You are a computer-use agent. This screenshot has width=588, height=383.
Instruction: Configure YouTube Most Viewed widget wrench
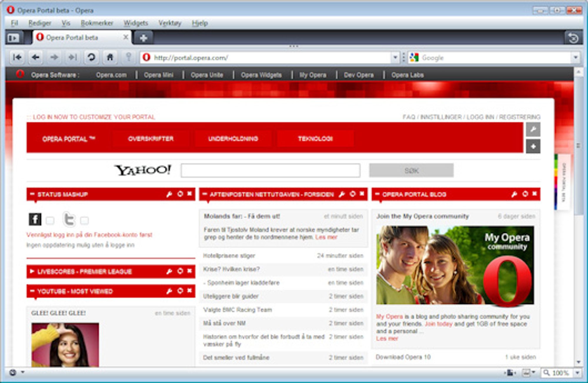pos(169,291)
